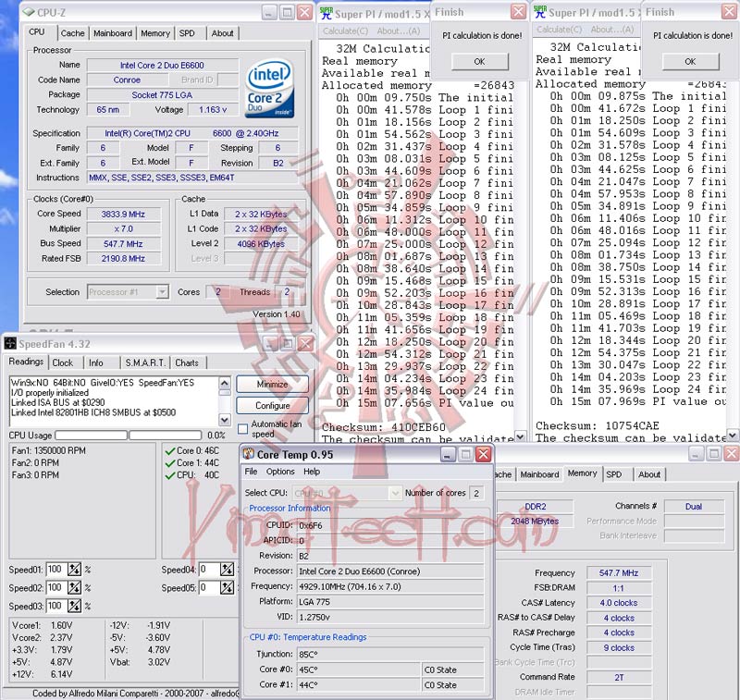The width and height of the screenshot is (740, 700).
Task: Click the Speed02 spinner arrows
Action: pos(74,588)
